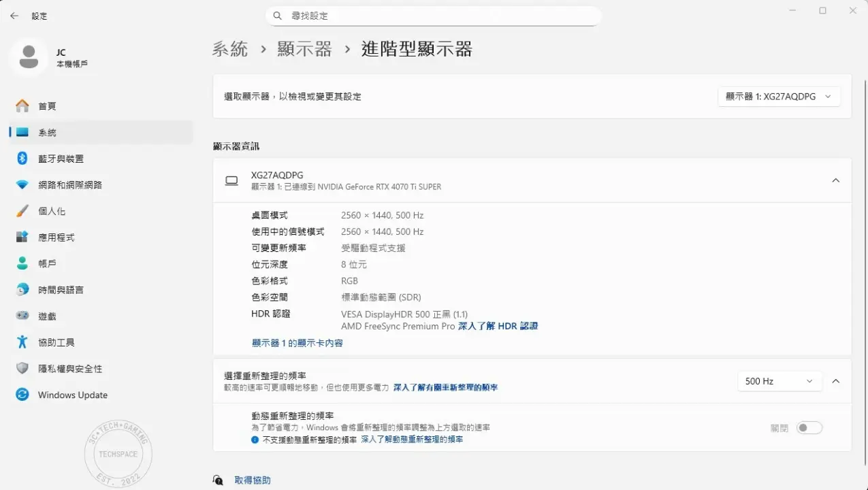Go to 隱私權與安全性 page
The height and width of the screenshot is (490, 868).
(x=101, y=368)
